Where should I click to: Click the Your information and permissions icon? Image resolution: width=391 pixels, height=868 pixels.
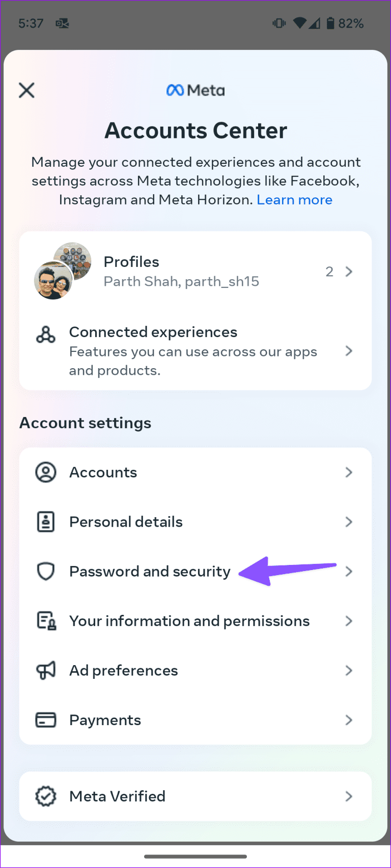tap(46, 620)
